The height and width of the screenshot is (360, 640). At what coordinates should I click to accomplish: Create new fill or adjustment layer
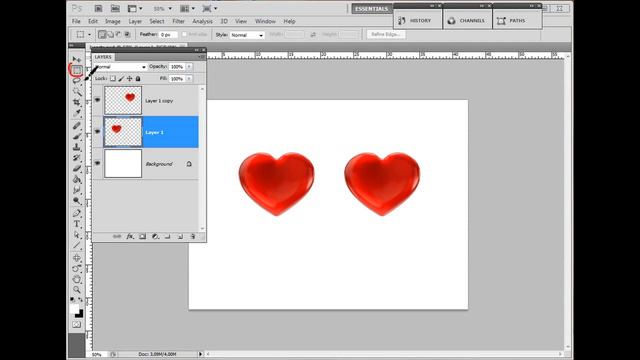[x=155, y=236]
